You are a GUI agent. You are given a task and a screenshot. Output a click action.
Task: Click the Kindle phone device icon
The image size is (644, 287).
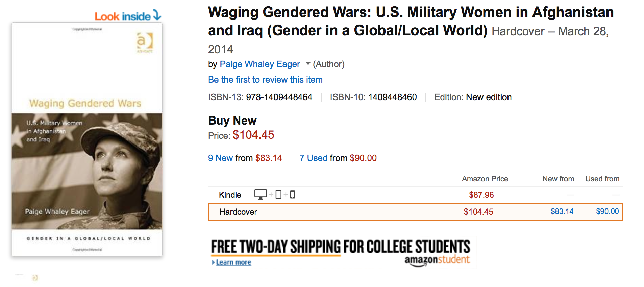293,195
